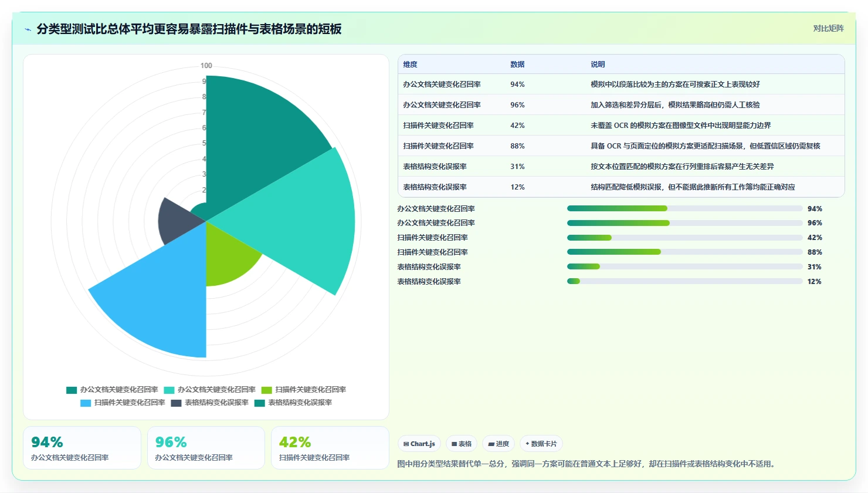Toggle the dark teal 办公文档关键变化召回率 legend swatch
This screenshot has width=868, height=493.
pyautogui.click(x=72, y=390)
